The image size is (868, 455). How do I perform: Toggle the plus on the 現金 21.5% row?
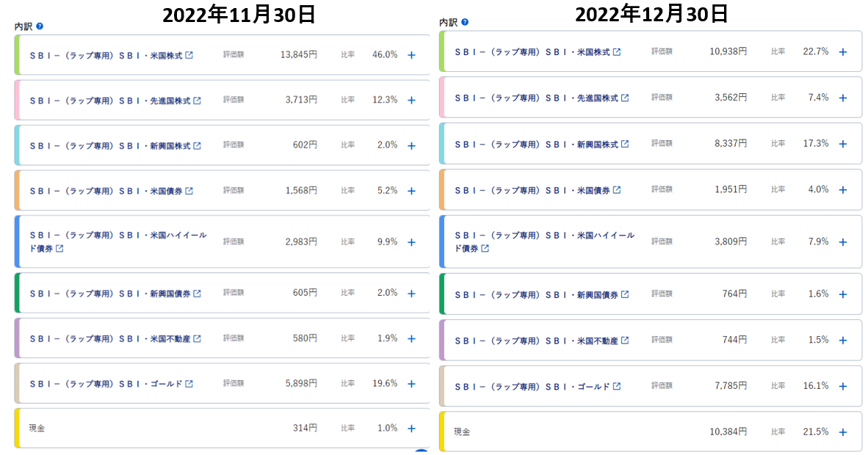842,432
